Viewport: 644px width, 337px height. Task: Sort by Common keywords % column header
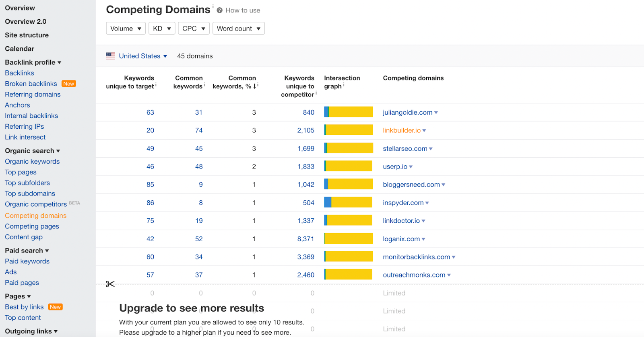pyautogui.click(x=234, y=82)
